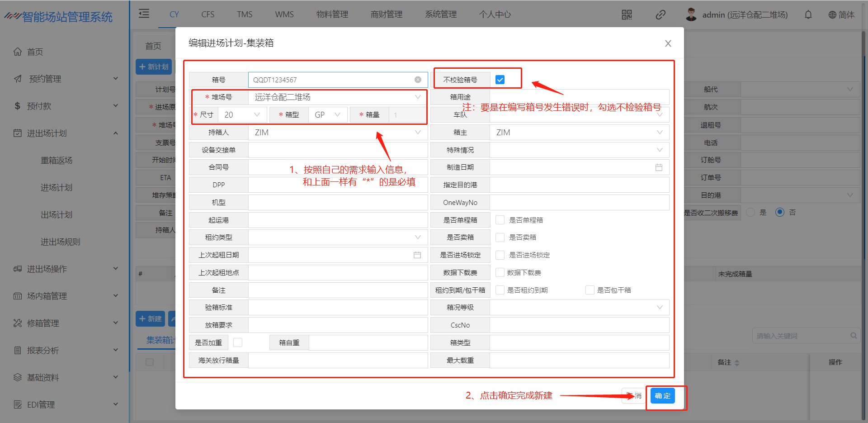
Task: Switch to the WMS top menu
Action: (284, 14)
